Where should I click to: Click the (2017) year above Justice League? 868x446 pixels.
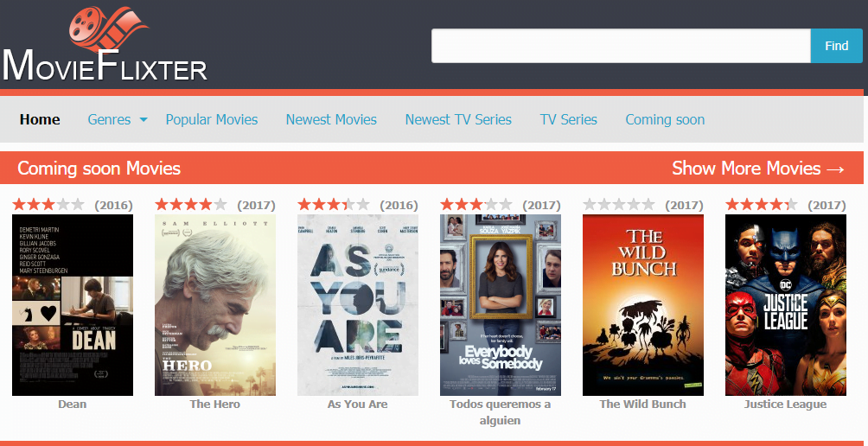tap(827, 206)
